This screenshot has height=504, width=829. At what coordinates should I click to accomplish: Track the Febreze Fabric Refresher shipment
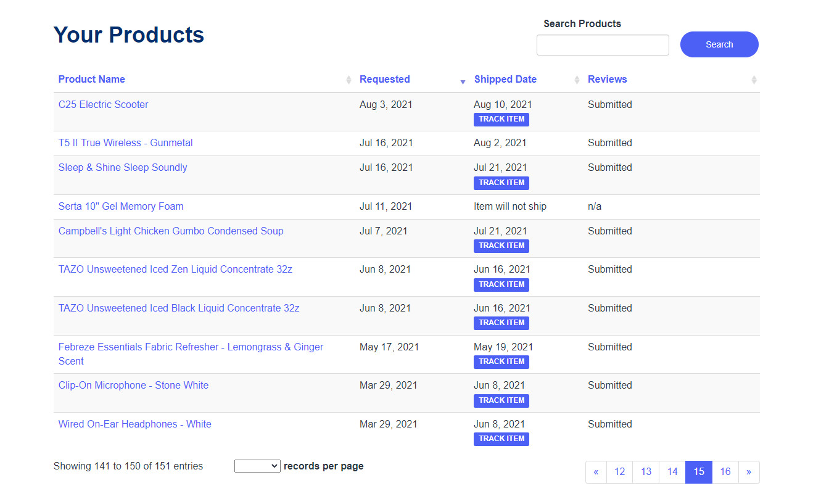pos(501,361)
